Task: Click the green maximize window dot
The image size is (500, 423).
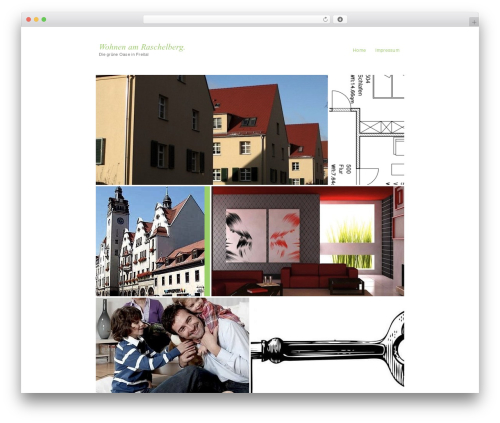Action: 44,19
